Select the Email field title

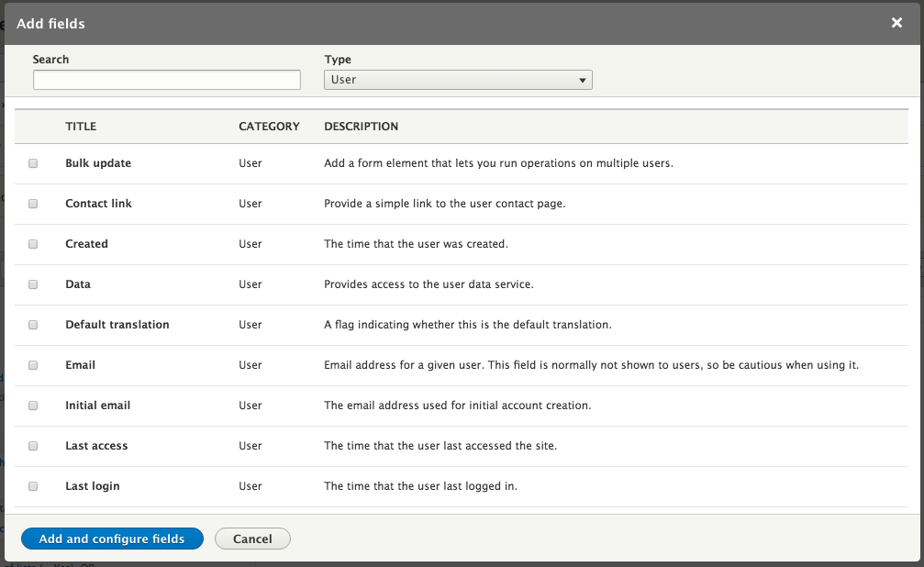81,365
